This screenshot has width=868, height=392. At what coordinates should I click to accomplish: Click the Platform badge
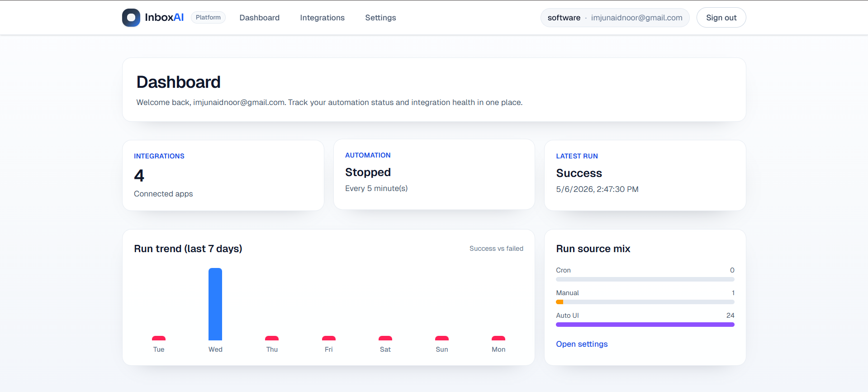point(208,18)
